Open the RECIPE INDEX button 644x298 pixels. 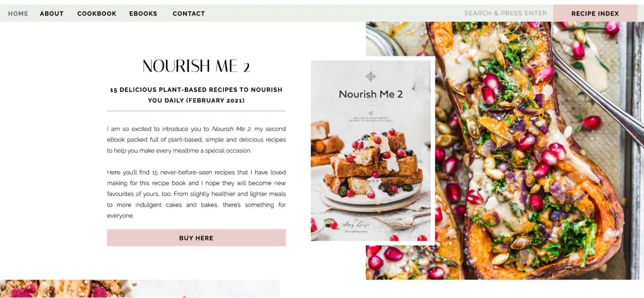[595, 13]
